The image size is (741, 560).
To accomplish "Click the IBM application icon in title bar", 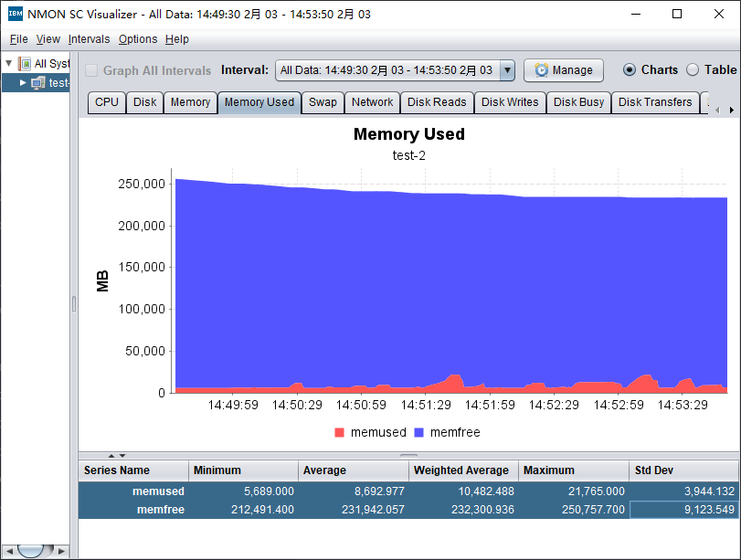I will pos(16,14).
